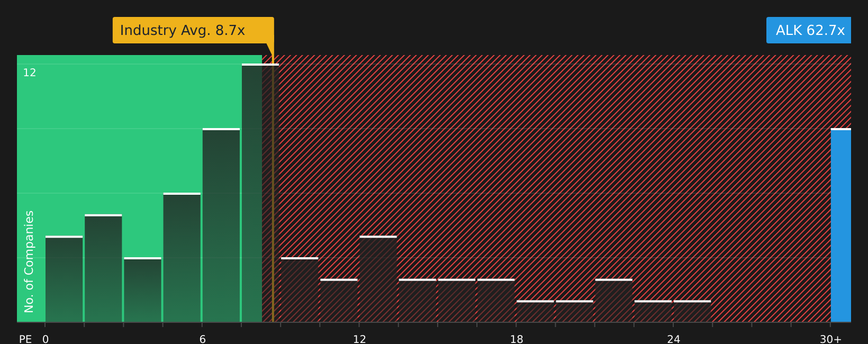868x344 pixels.
Task: Click the orange industry average vertical line
Action: pos(273,188)
